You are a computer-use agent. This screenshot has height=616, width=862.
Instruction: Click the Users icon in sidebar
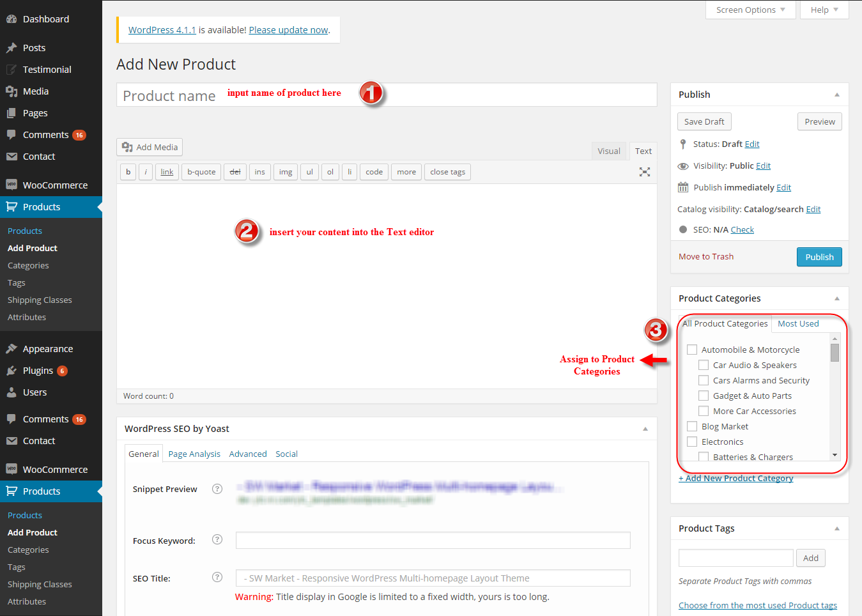12,392
